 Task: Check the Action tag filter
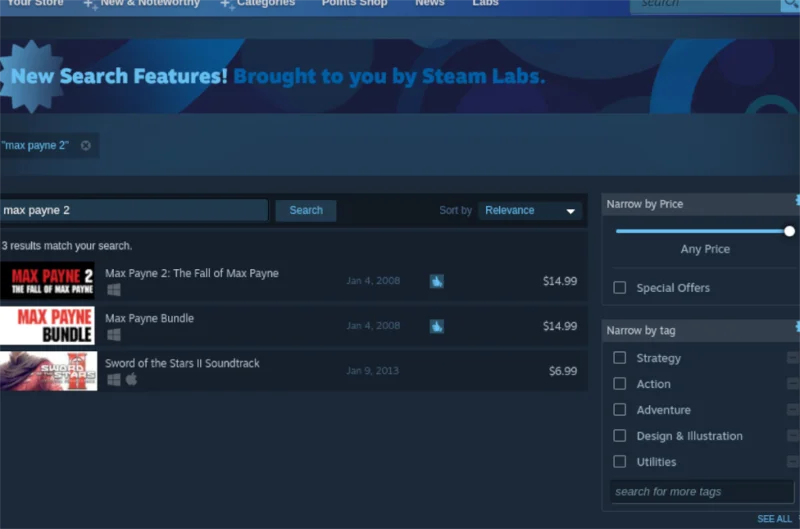pyautogui.click(x=619, y=384)
